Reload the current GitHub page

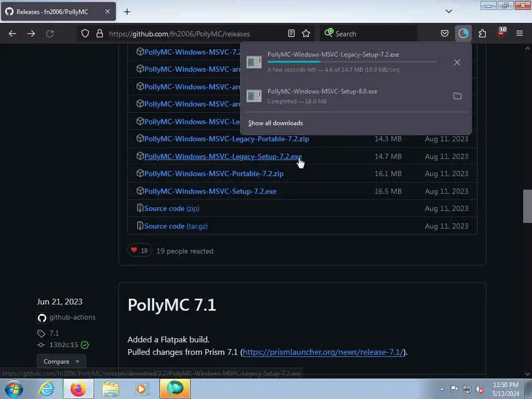point(50,34)
